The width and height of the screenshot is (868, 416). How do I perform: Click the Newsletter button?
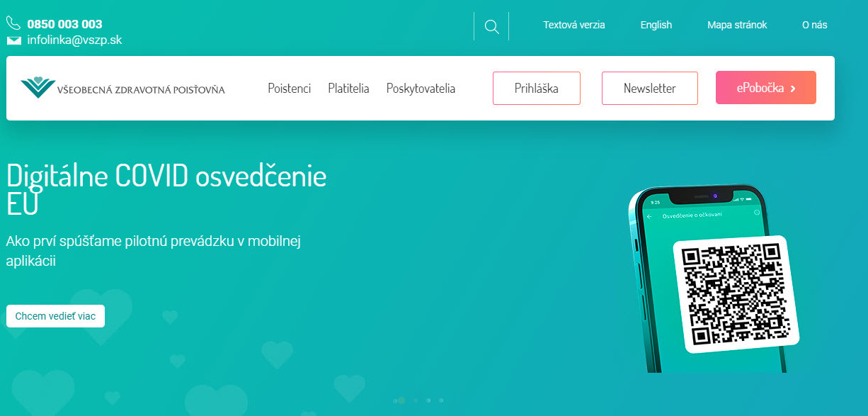650,88
